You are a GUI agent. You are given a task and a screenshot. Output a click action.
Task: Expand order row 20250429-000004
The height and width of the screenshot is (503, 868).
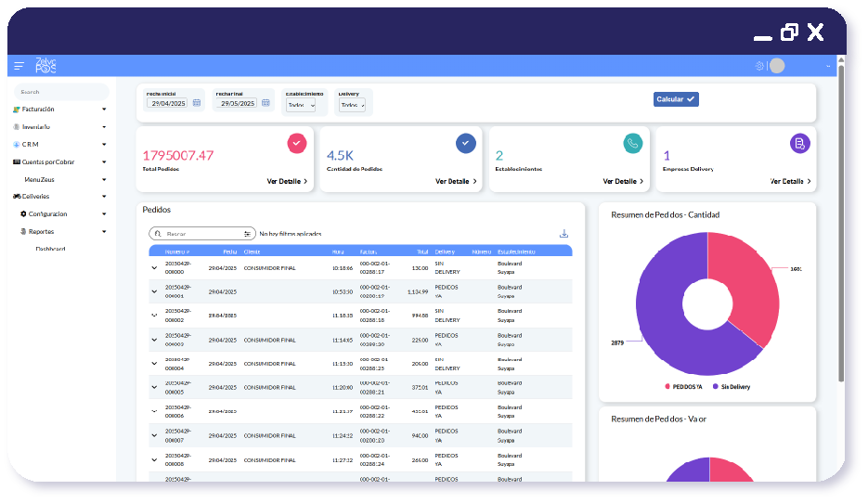pyautogui.click(x=154, y=364)
